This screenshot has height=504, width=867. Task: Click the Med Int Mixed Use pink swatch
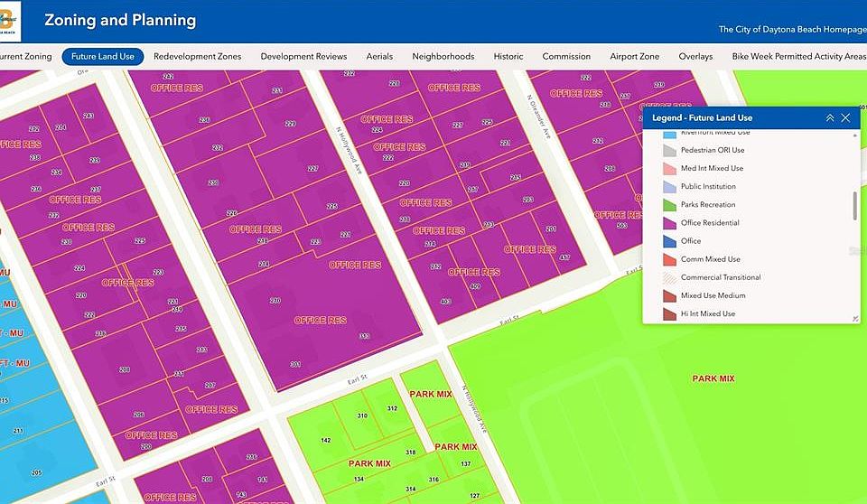click(x=669, y=169)
